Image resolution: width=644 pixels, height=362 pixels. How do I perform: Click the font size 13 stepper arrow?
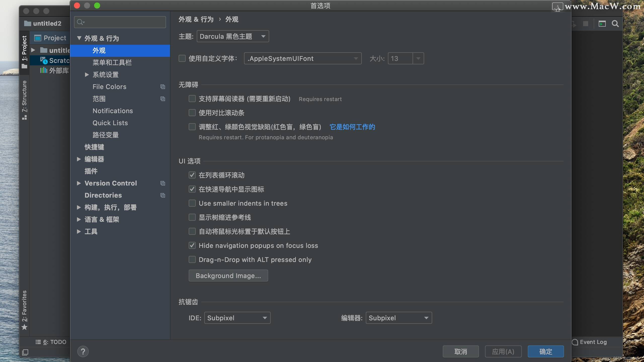pyautogui.click(x=418, y=58)
